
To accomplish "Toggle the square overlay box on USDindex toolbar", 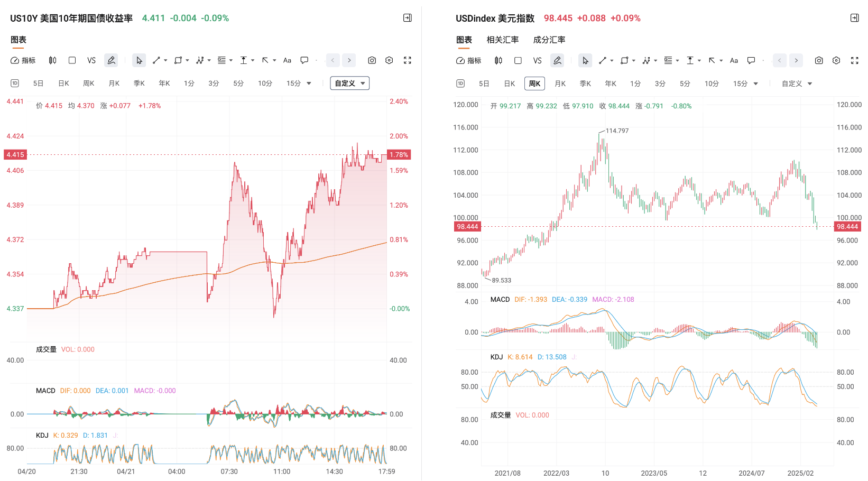I will coord(518,60).
